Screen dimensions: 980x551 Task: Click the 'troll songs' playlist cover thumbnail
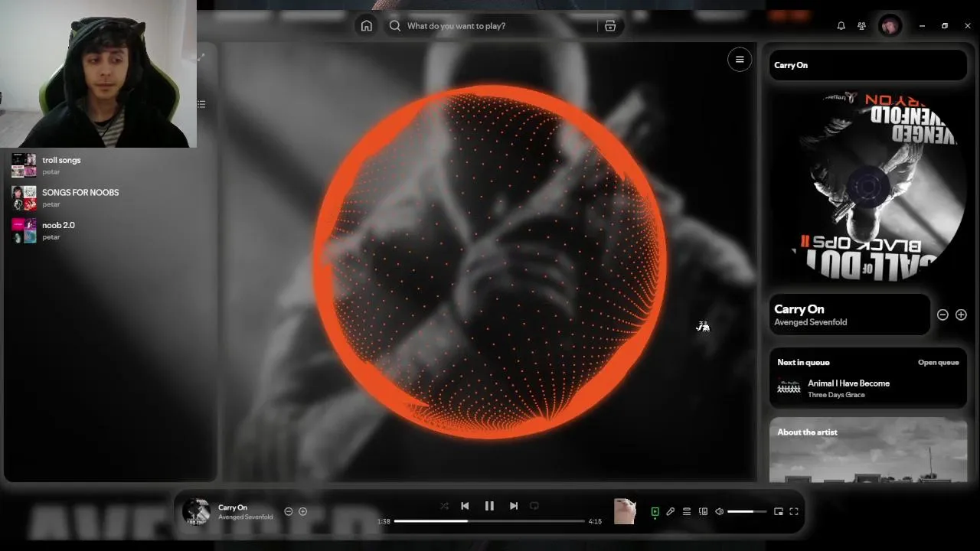pyautogui.click(x=24, y=165)
